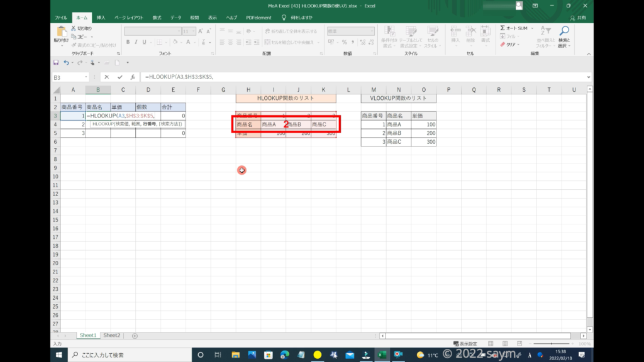Click the clear (クリア) eraser icon

click(x=503, y=45)
